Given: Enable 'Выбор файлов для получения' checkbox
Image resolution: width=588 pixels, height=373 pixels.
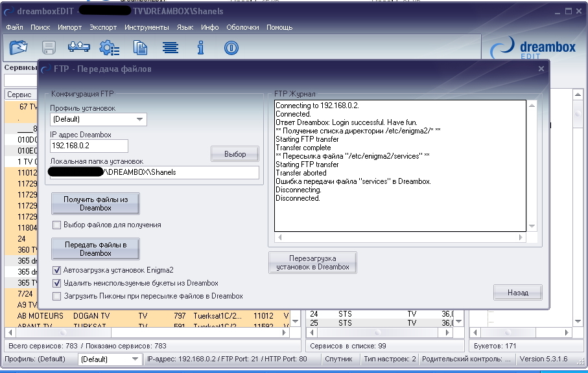Looking at the screenshot, I should coord(57,225).
